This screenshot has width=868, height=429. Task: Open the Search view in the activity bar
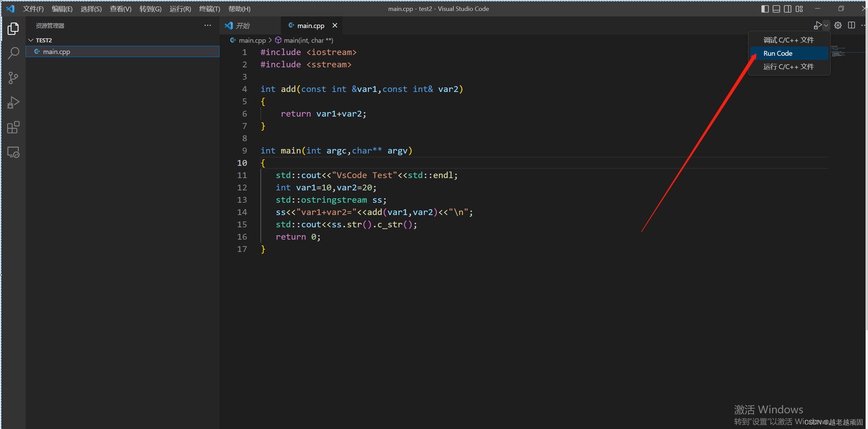pyautogui.click(x=13, y=53)
